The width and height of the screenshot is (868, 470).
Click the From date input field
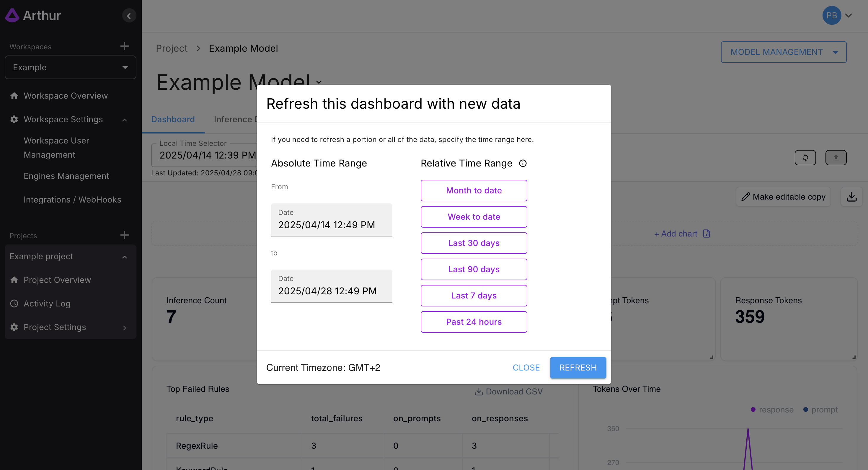[x=331, y=220]
